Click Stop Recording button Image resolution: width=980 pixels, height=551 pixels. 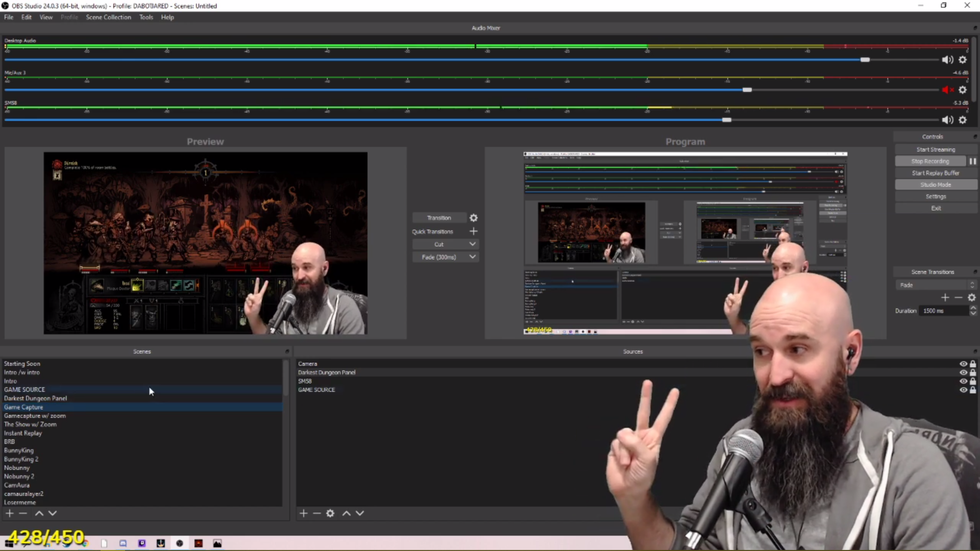pyautogui.click(x=930, y=161)
